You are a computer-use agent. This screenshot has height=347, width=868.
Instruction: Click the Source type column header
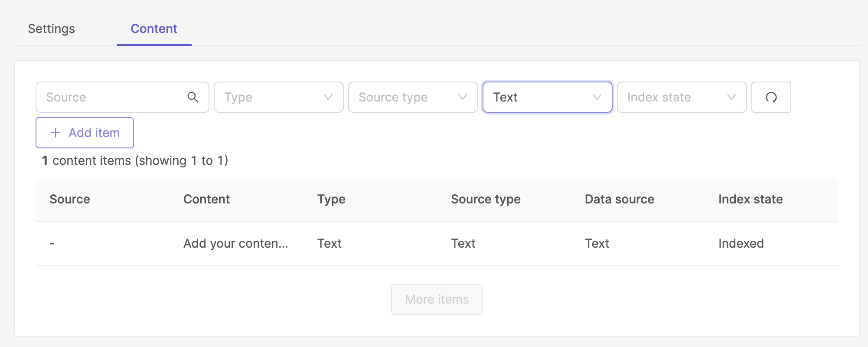(x=486, y=199)
